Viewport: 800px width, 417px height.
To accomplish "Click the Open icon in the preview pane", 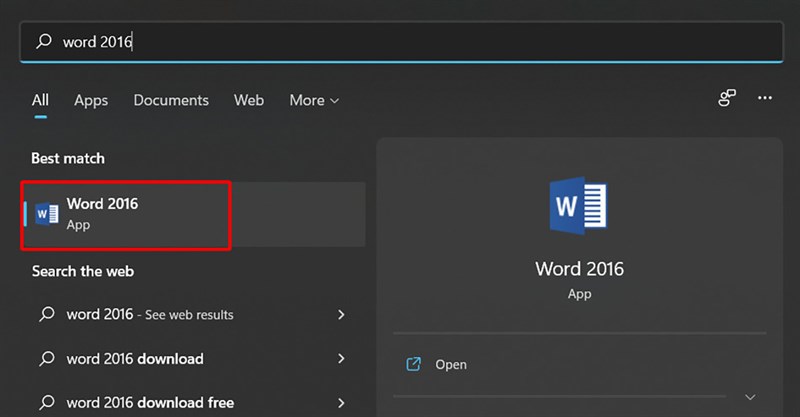I will point(413,364).
